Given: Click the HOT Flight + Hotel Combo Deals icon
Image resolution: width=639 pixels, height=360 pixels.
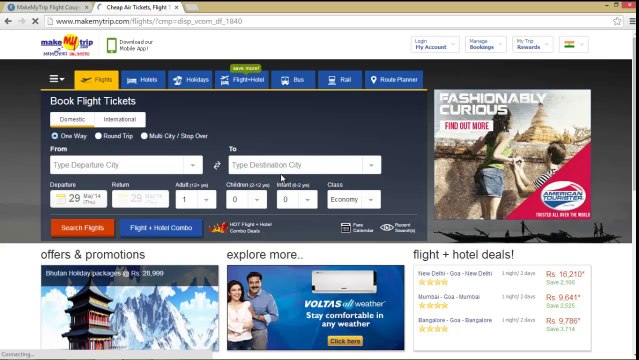Looking at the screenshot, I should coord(218,227).
